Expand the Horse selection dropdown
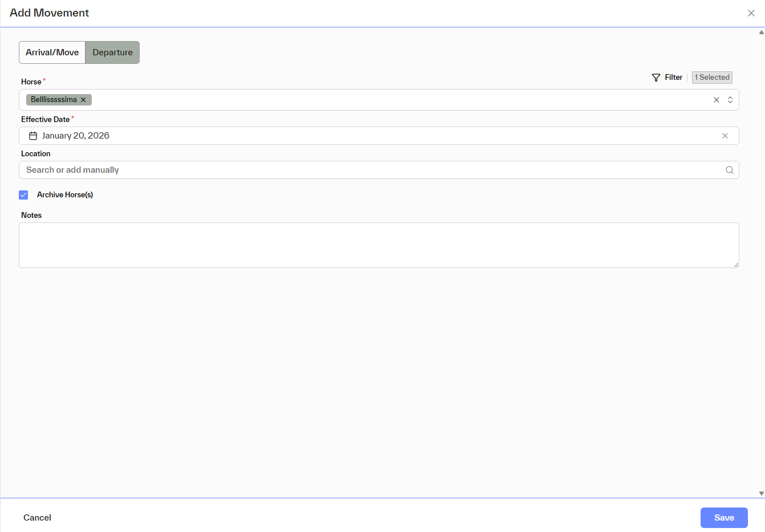 point(730,100)
